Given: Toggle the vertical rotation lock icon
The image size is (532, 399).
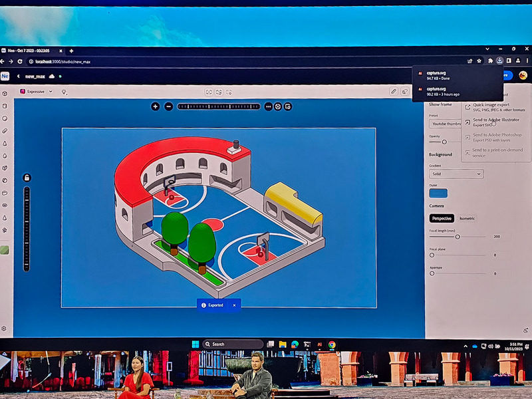Looking at the screenshot, I should click(27, 178).
